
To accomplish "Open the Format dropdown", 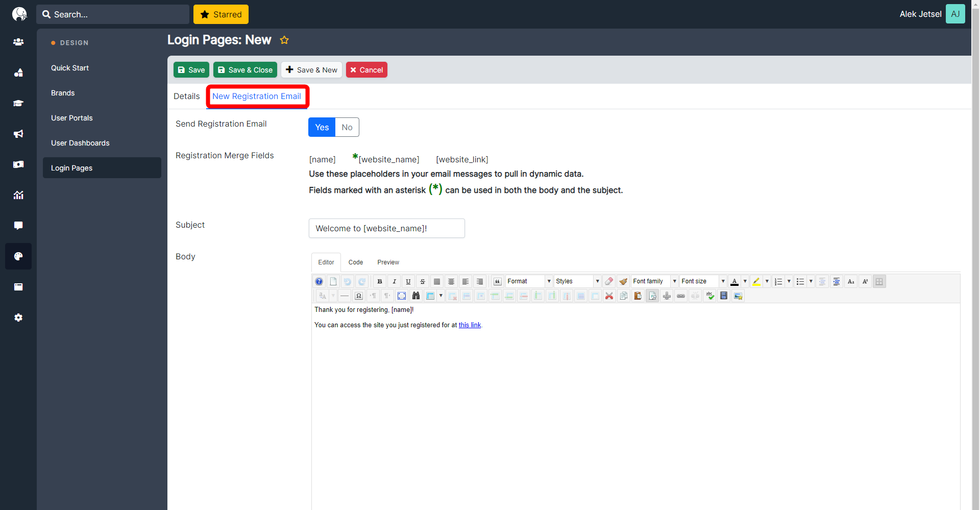I will [x=529, y=281].
